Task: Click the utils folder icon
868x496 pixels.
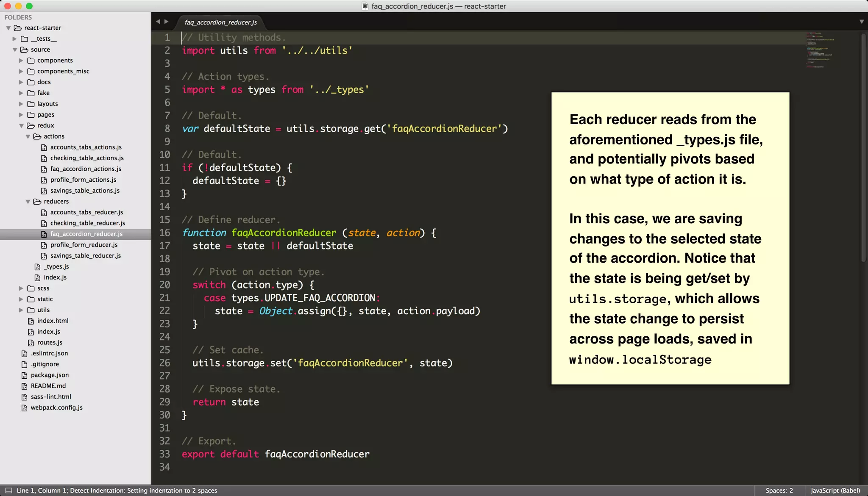Action: [x=31, y=310]
